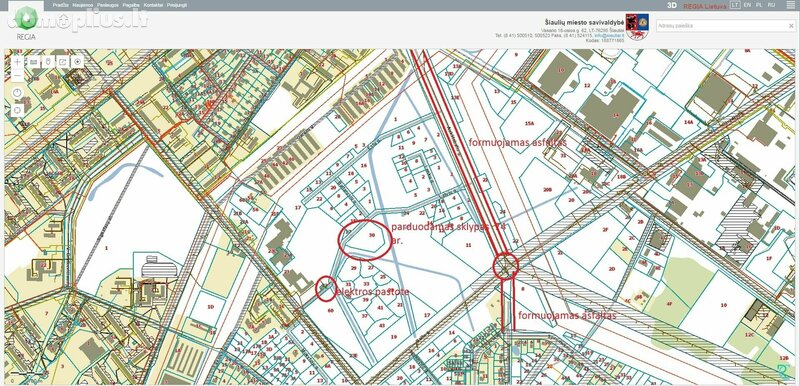The width and height of the screenshot is (800, 386).
Task: Zoom out with the minus map button
Action: pyautogui.click(x=18, y=76)
